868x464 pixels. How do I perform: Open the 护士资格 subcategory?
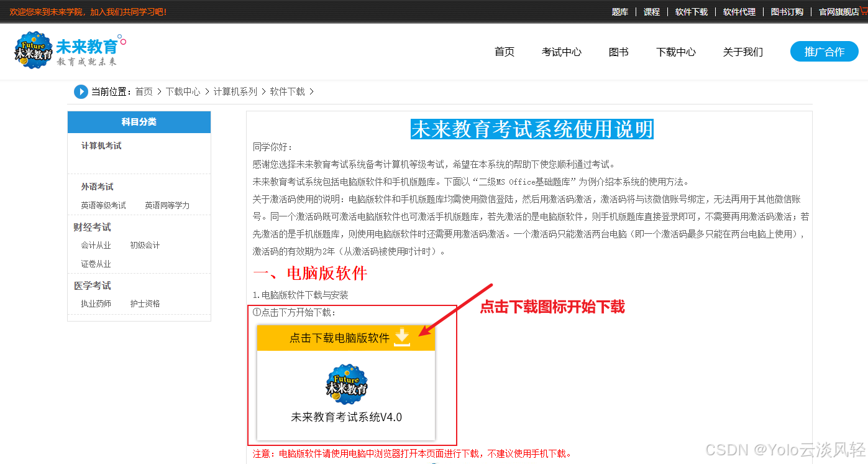click(x=145, y=304)
